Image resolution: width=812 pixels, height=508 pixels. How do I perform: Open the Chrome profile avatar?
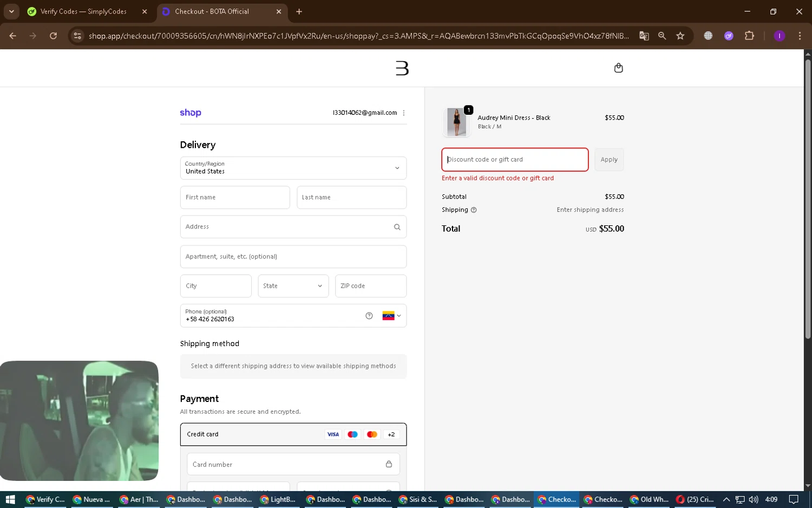tap(780, 36)
